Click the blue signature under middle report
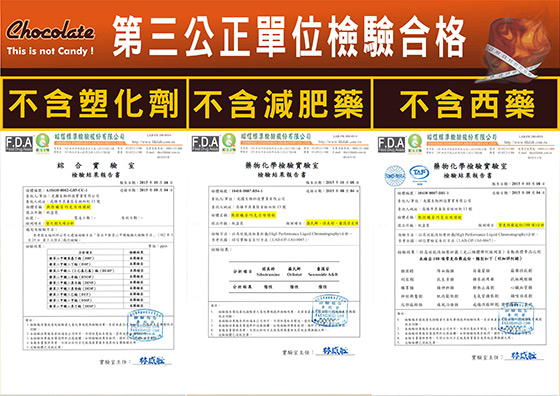Image resolution: width=560 pixels, height=396 pixels. coord(335,351)
